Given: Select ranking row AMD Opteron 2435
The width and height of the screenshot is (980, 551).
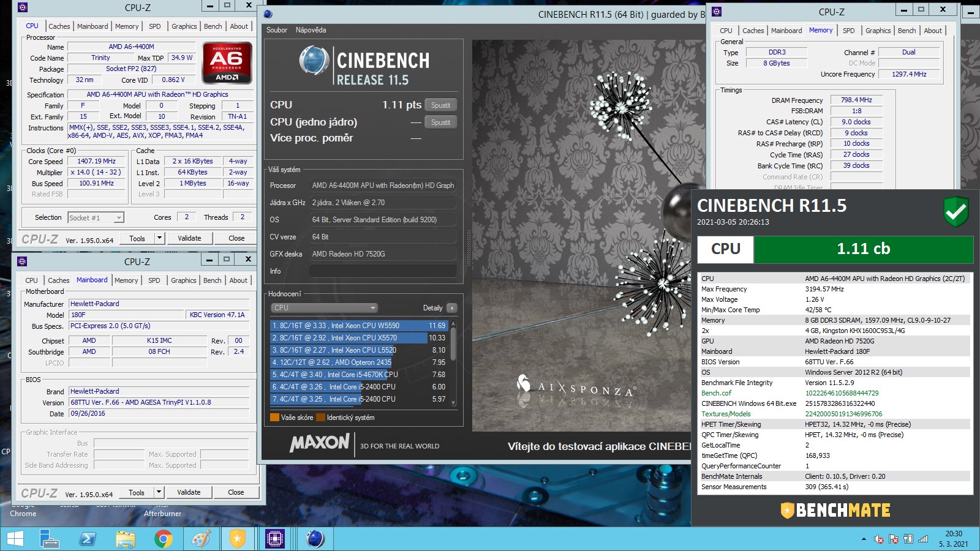Looking at the screenshot, I should (x=359, y=362).
